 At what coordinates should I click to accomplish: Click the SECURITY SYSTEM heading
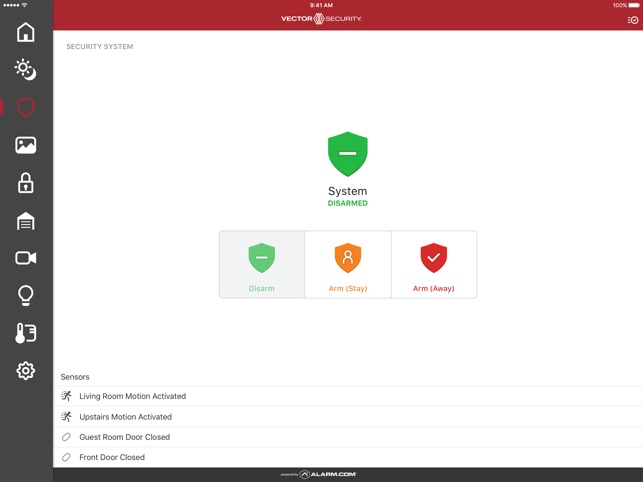coord(100,47)
